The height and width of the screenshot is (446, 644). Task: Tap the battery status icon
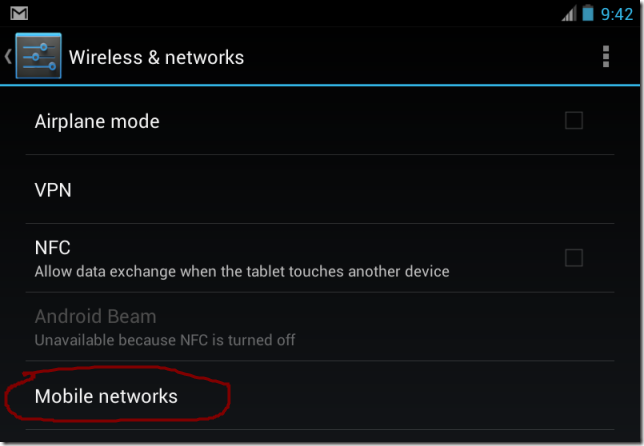point(588,13)
